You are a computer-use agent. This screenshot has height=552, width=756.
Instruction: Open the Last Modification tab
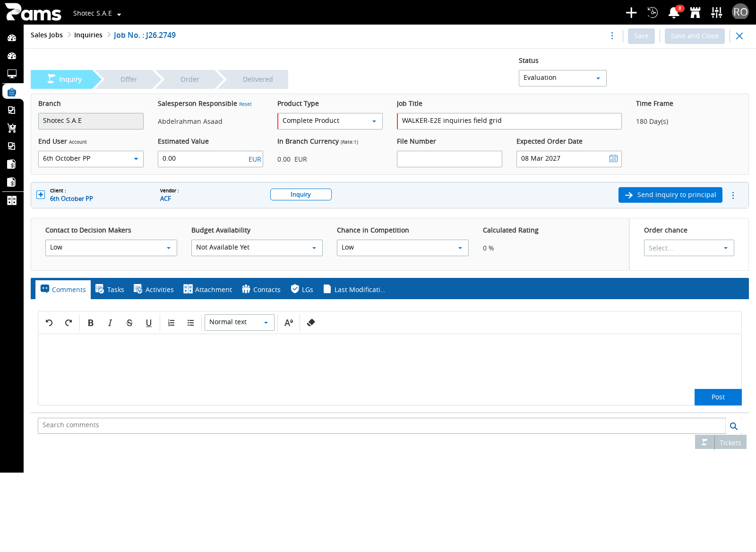click(354, 290)
